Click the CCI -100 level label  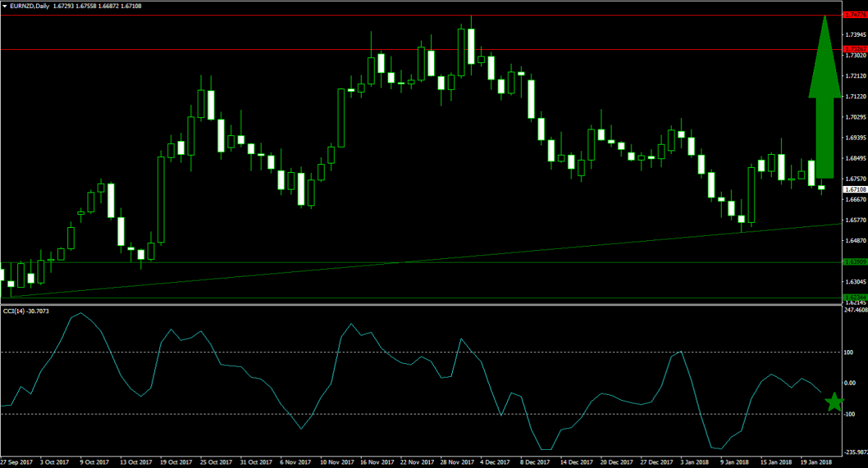click(851, 414)
